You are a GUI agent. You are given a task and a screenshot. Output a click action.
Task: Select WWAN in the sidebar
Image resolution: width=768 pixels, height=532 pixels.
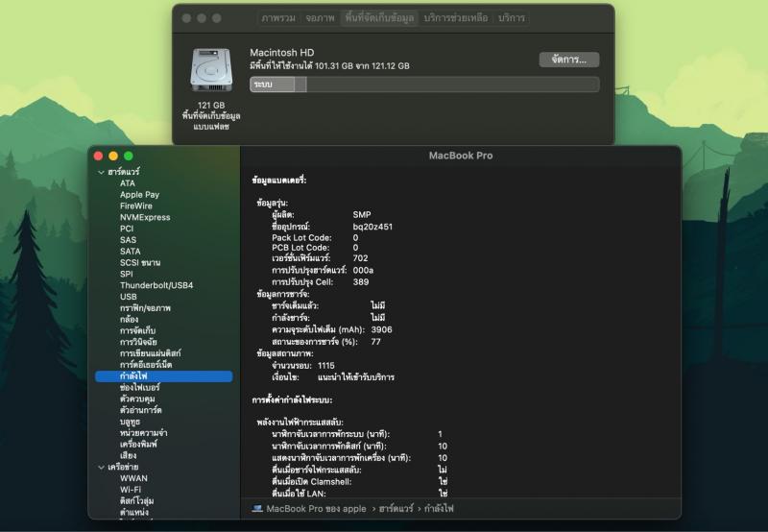coord(133,478)
